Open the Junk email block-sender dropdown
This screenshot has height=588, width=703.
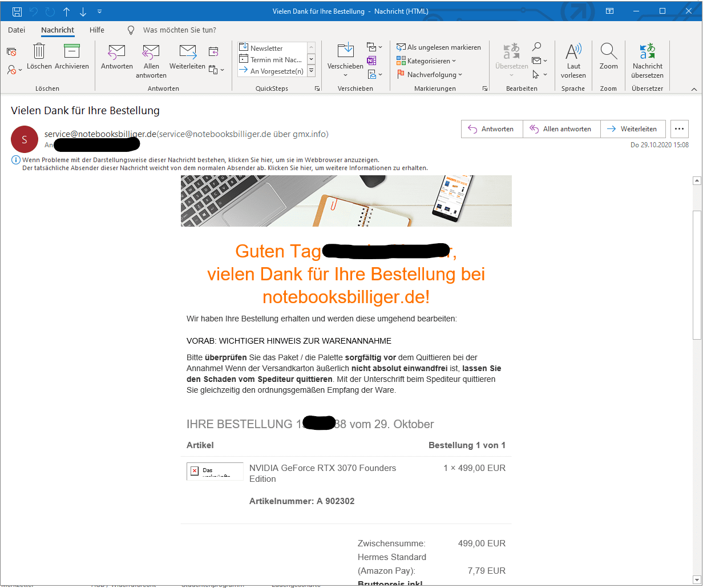[14, 70]
